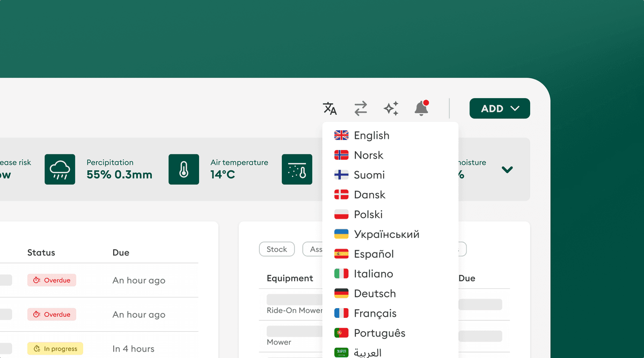Image resolution: width=644 pixels, height=358 pixels.
Task: Click the Norwegian flag beside Norsk
Action: pyautogui.click(x=341, y=155)
